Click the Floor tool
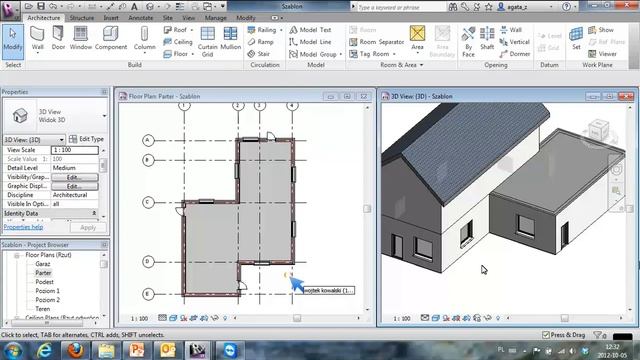This screenshot has width=640, height=360. (176, 54)
